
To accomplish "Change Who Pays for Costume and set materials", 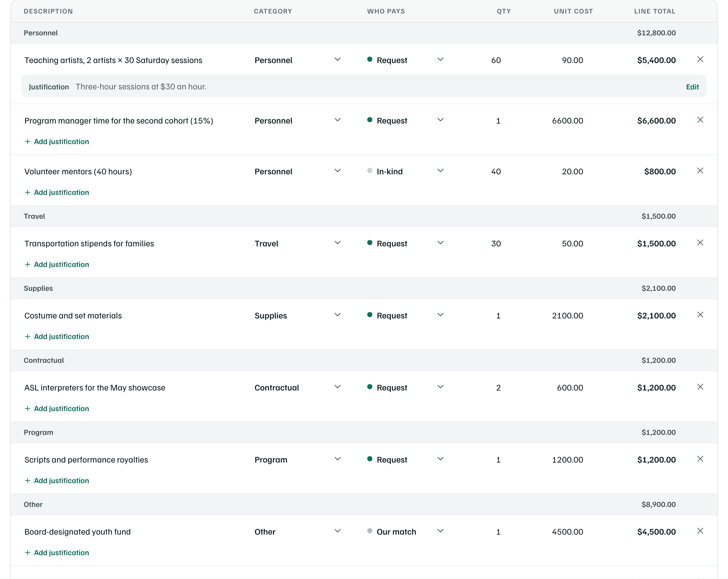I will click(405, 316).
